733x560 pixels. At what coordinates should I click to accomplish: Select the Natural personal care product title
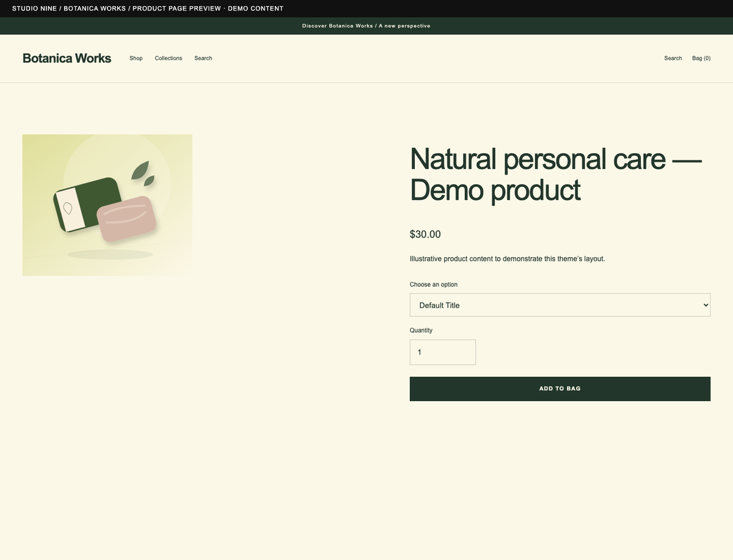[x=556, y=174]
